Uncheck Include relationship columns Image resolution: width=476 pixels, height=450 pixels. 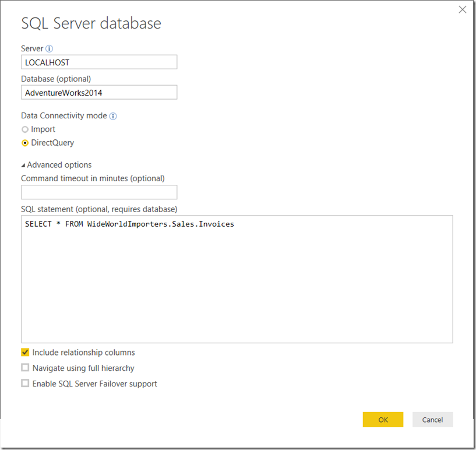[25, 352]
